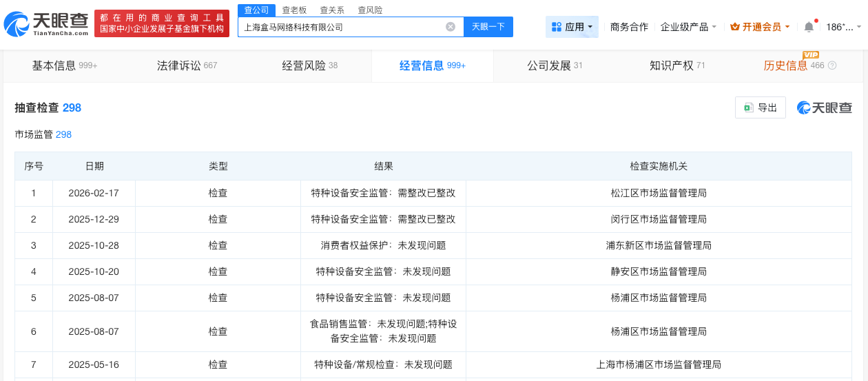Select 查关系 search mode tab
The image size is (868, 381).
click(332, 10)
